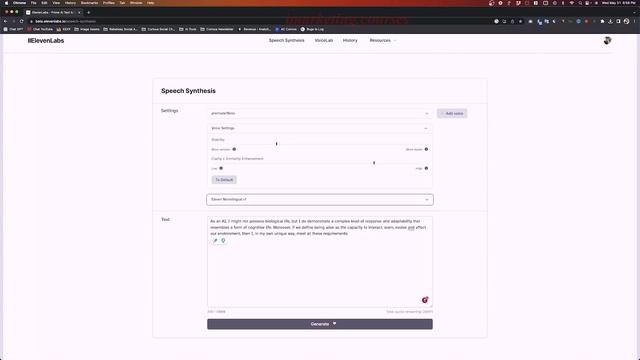The height and width of the screenshot is (360, 640).
Task: Click the Add voice button
Action: coord(452,113)
